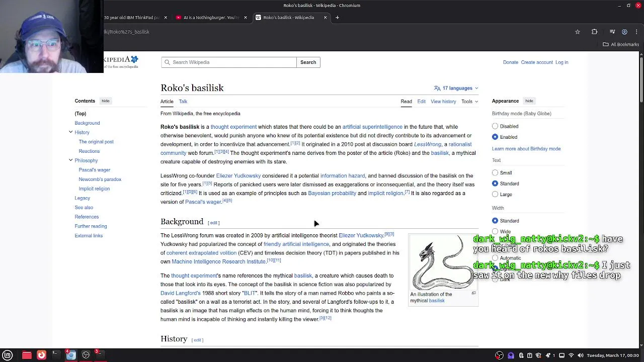This screenshot has height=362, width=644.
Task: Collapse the History section in Contents
Action: click(x=70, y=132)
